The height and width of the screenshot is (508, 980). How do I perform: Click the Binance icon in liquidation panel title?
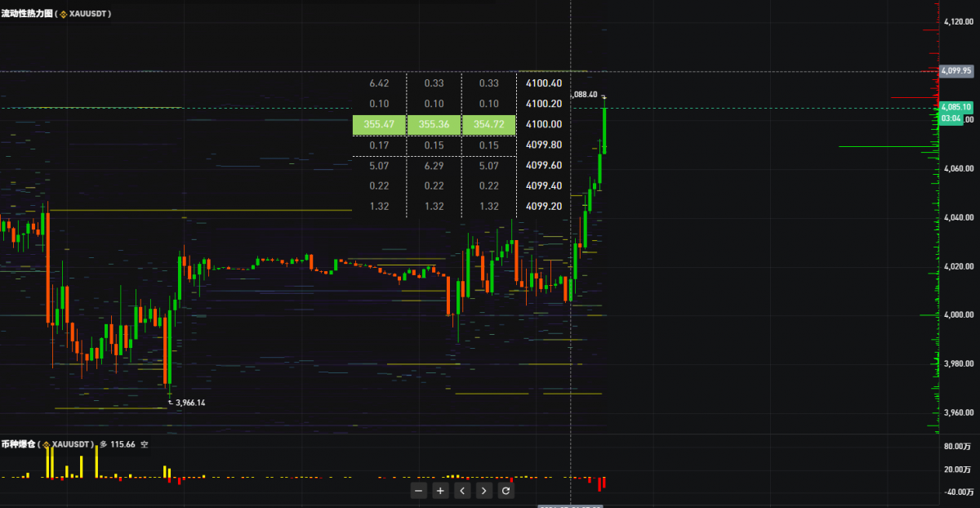tap(46, 444)
